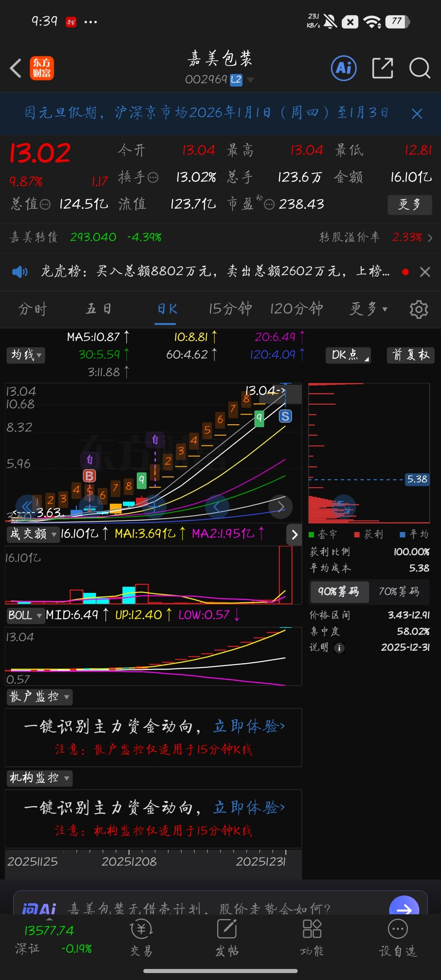Open 嘉美转债 convertible bond row
The height and width of the screenshot is (980, 441).
click(86, 237)
